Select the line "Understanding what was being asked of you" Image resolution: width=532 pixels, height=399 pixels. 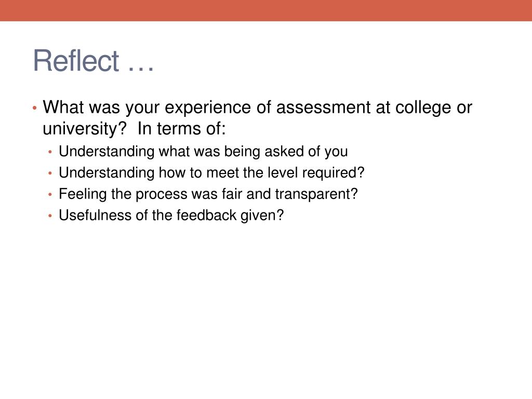[203, 152]
